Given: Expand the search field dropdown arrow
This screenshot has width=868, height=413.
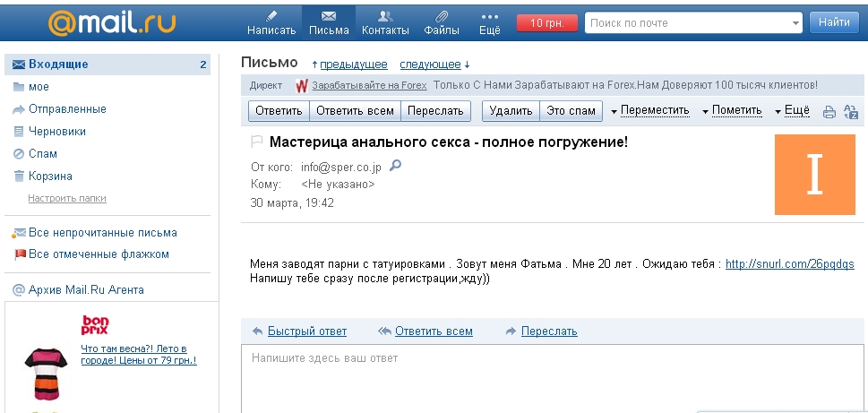Looking at the screenshot, I should (796, 23).
